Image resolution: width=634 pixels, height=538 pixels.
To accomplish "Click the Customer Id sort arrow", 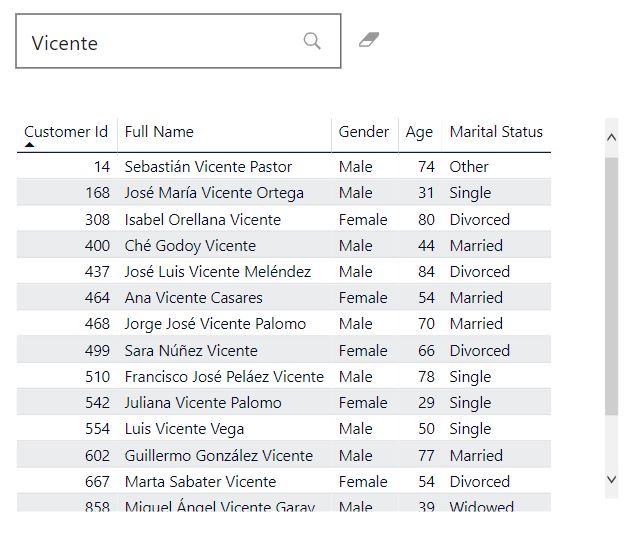I will pos(30,145).
